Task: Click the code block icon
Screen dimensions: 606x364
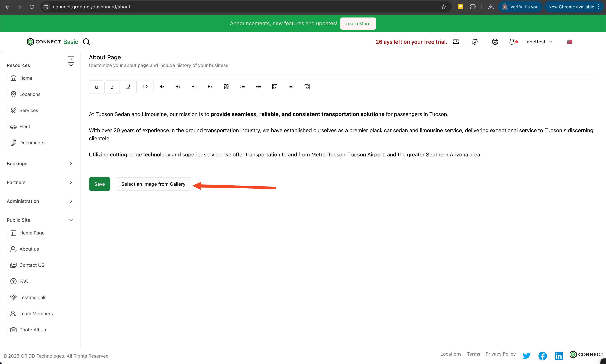Action: click(x=145, y=86)
